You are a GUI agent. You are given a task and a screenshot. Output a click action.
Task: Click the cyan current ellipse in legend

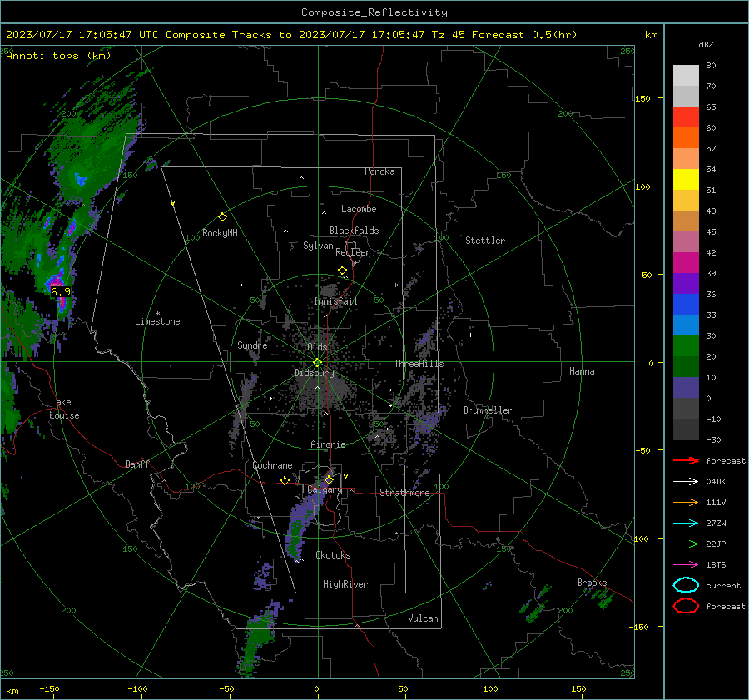coord(686,585)
